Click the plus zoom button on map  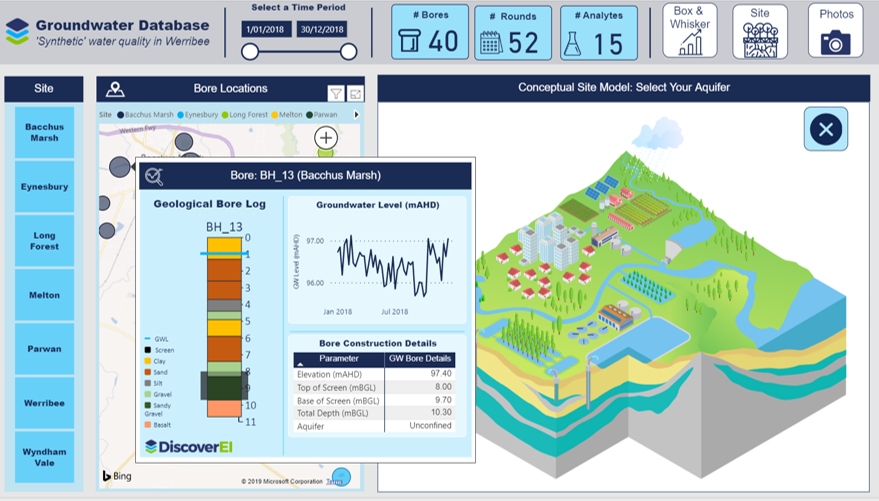[326, 137]
